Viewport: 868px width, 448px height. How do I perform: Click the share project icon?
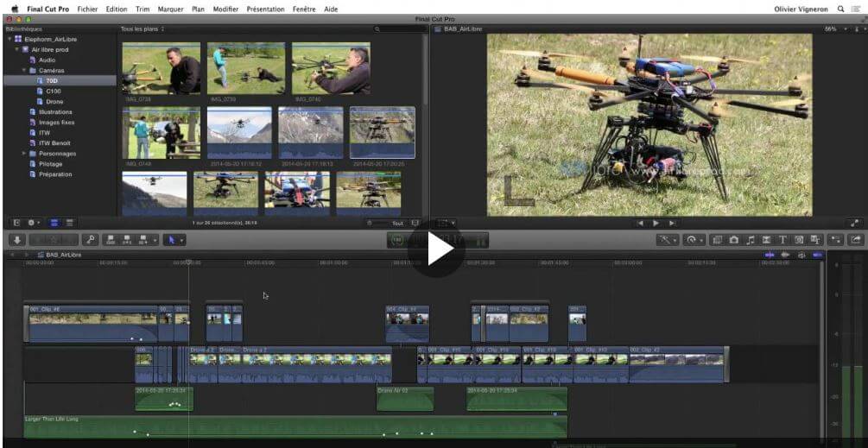click(x=857, y=239)
